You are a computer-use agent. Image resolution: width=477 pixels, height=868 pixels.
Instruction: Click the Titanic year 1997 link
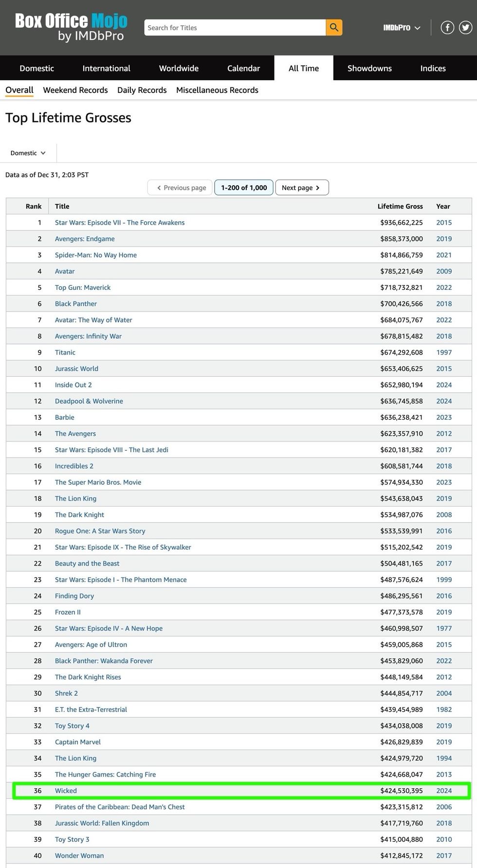443,352
